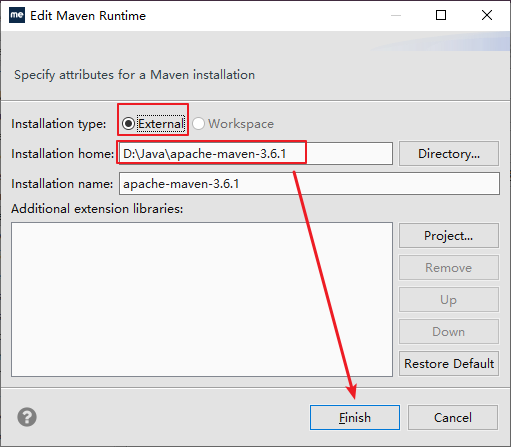
Task: Click the 'Edit Maven Runtime' title text
Action: [88, 16]
